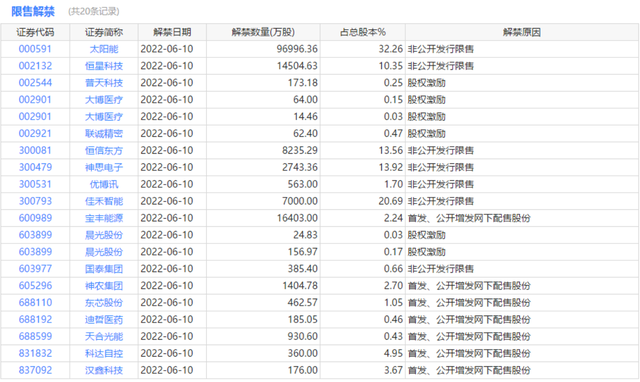Open stock code 300531 link
This screenshot has height=382, width=640.
coord(35,184)
